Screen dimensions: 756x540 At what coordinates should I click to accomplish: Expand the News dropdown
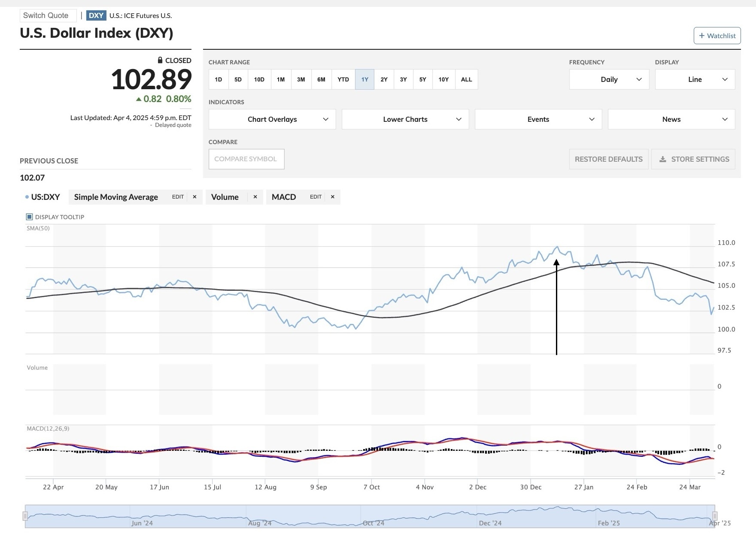(x=671, y=119)
